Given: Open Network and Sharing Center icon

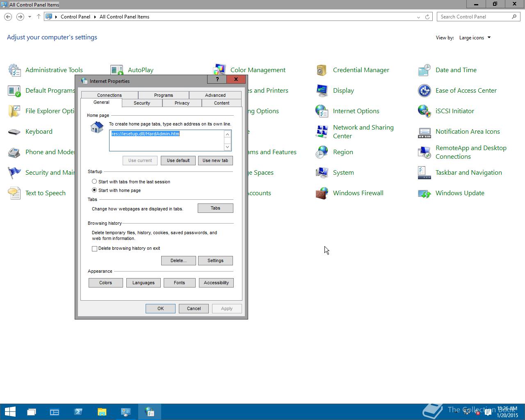Looking at the screenshot, I should click(x=322, y=132).
